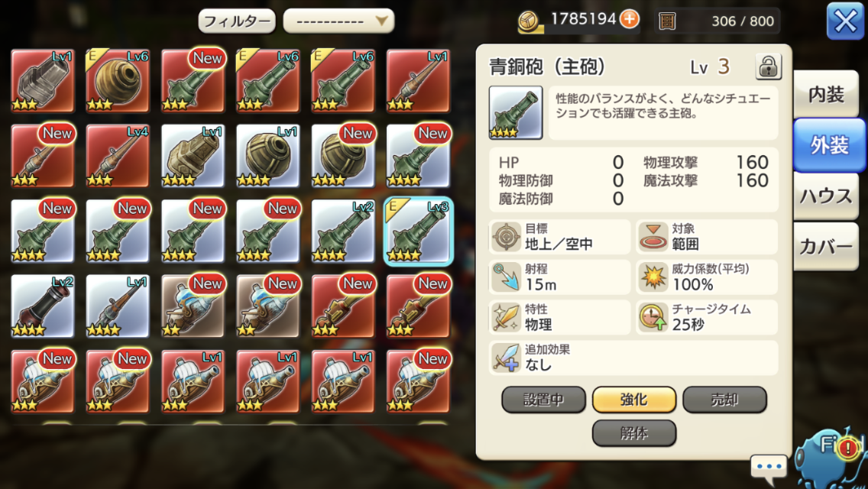Click the 売却 sell button
Screen dimensions: 868x489
click(x=724, y=400)
